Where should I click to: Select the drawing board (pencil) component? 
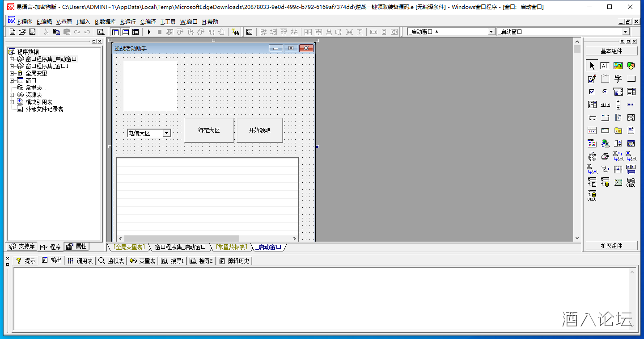click(592, 79)
